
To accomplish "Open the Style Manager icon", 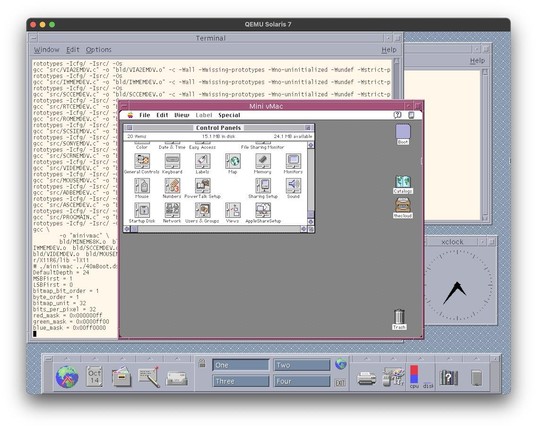I will 394,377.
